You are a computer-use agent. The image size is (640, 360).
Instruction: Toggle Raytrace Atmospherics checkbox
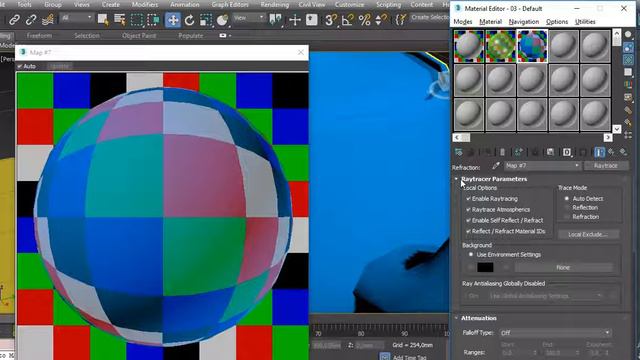(469, 209)
